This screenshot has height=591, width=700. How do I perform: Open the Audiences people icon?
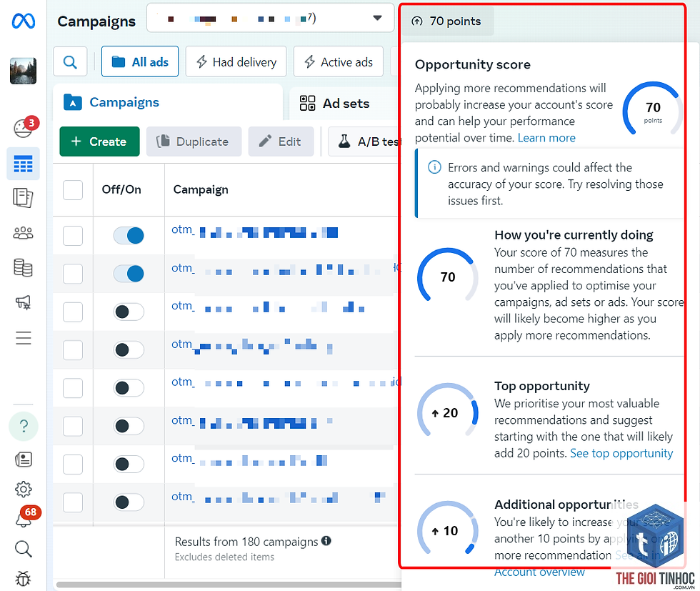click(x=23, y=233)
